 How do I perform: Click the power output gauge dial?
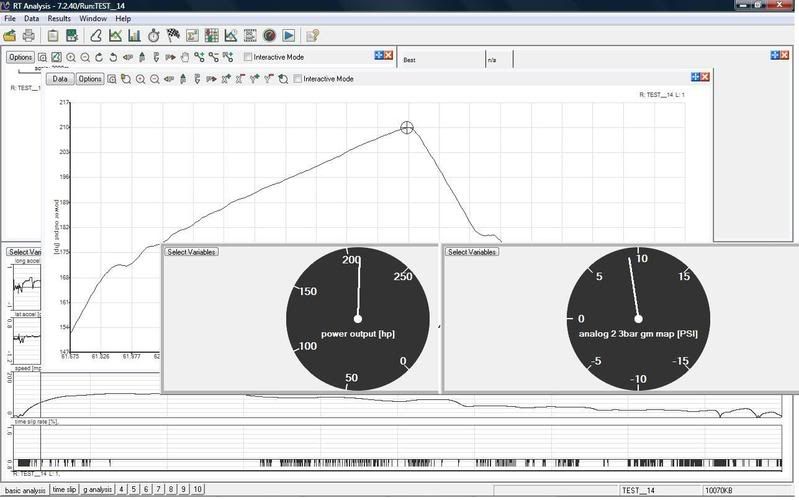click(x=357, y=319)
